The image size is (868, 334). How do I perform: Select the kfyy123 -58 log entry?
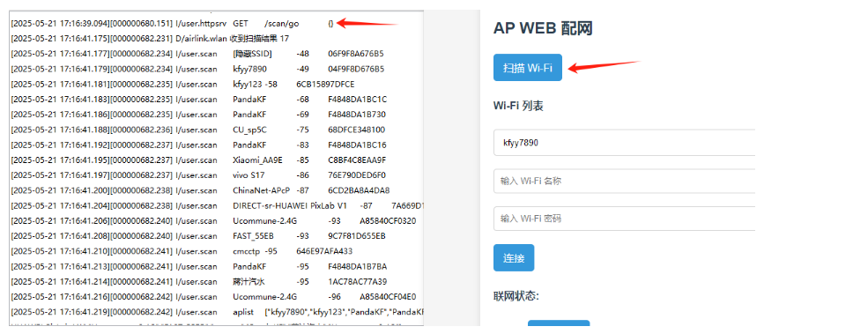coord(182,85)
